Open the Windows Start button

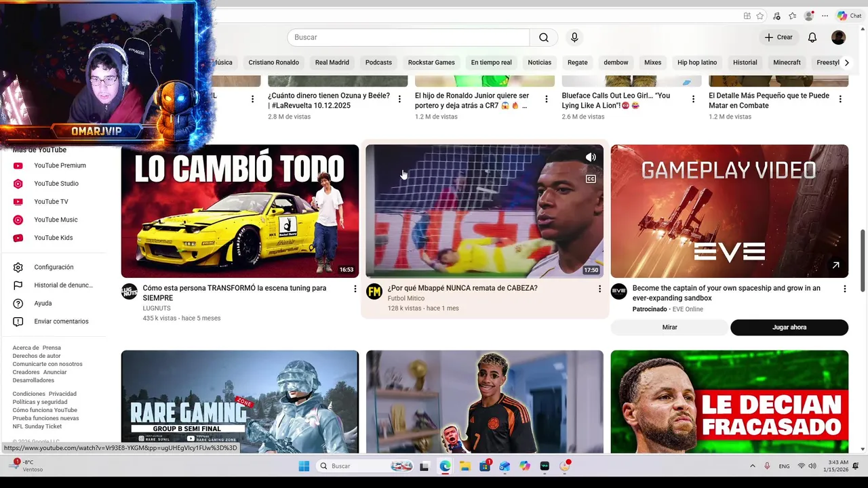point(304,466)
